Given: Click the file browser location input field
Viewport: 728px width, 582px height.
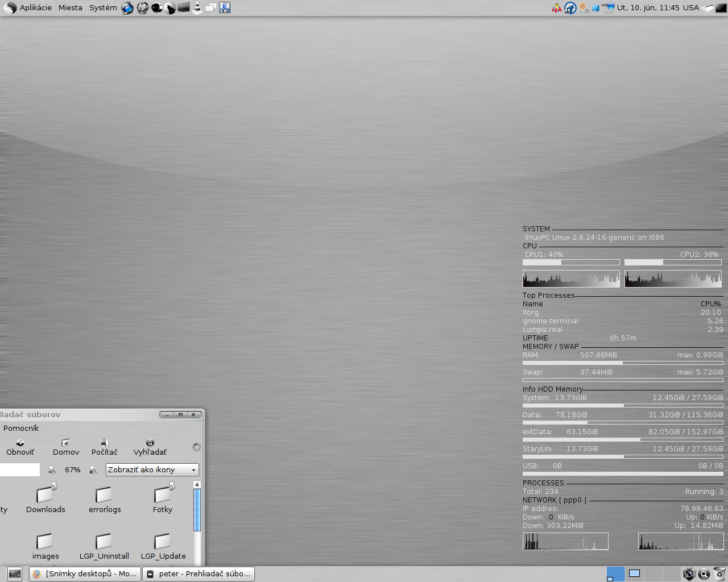Looking at the screenshot, I should 19,469.
